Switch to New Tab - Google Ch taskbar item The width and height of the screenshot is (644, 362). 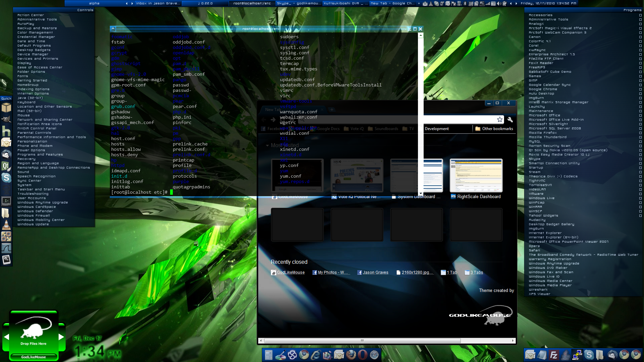(392, 3)
